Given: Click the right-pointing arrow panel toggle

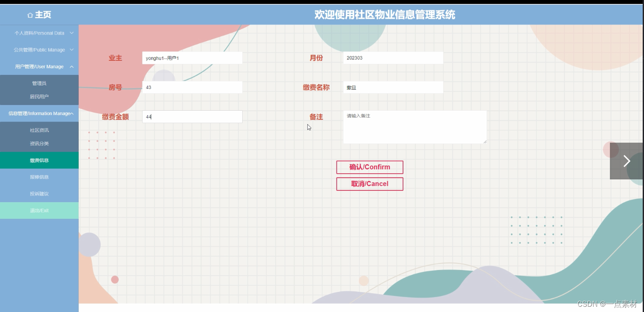Looking at the screenshot, I should point(627,161).
